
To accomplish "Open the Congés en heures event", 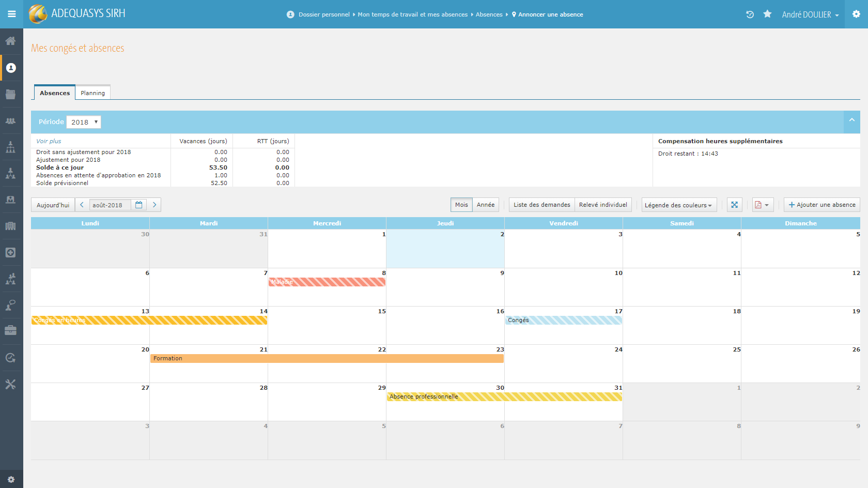I will pos(149,320).
